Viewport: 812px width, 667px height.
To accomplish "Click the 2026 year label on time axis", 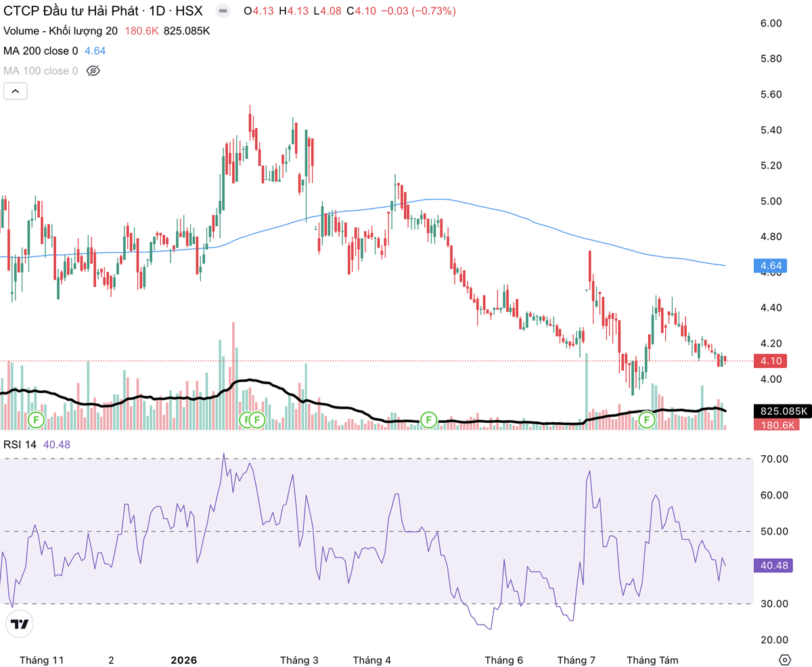I will pos(183,660).
